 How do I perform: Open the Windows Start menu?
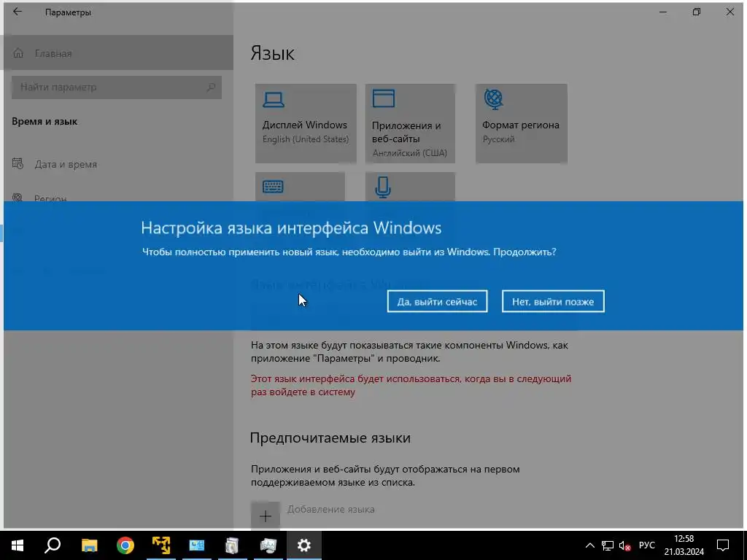click(x=18, y=545)
